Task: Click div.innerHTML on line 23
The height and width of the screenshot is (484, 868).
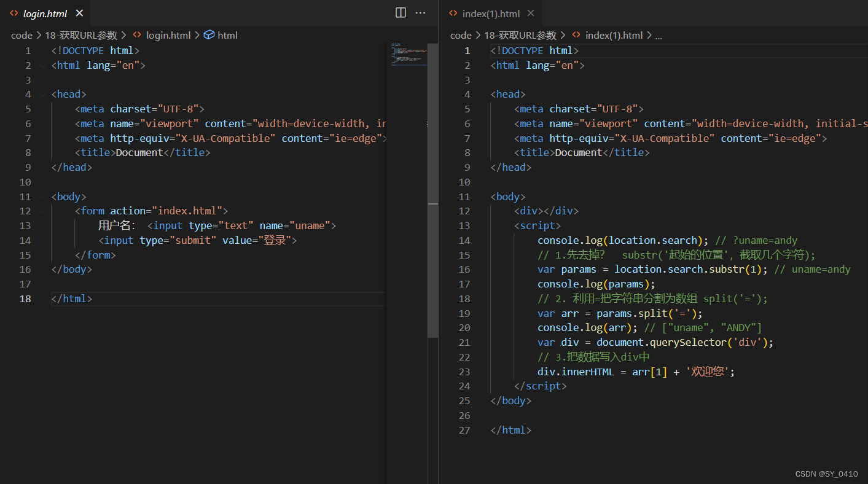Action: pyautogui.click(x=576, y=372)
